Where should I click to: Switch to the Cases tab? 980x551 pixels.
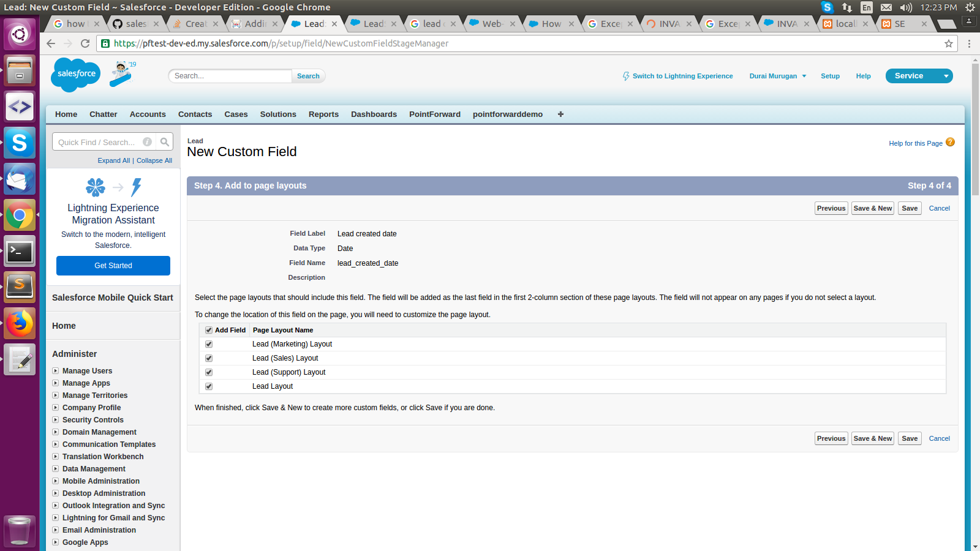coord(236,114)
